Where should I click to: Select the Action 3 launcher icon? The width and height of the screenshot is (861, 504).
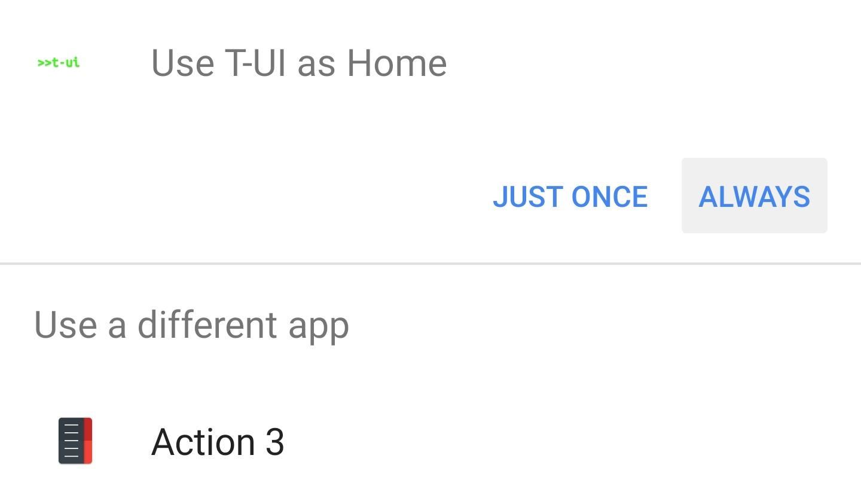pos(75,441)
